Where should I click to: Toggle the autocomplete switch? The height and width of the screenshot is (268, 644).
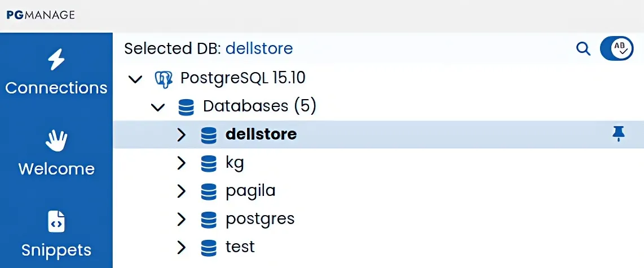(616, 48)
